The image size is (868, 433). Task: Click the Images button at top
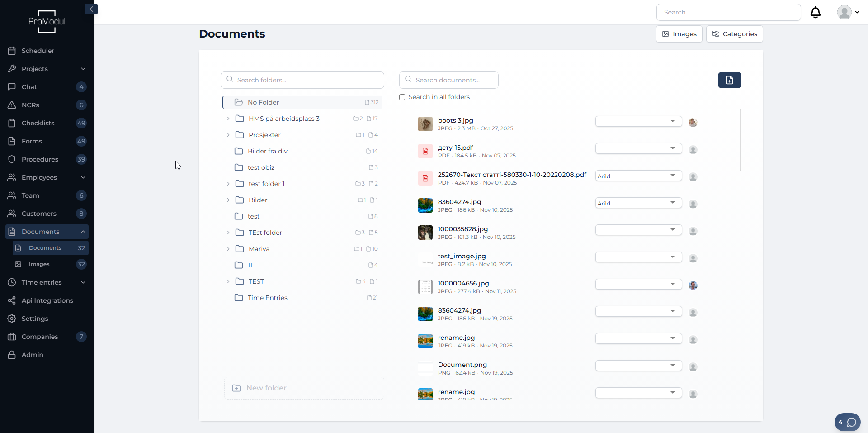point(679,34)
